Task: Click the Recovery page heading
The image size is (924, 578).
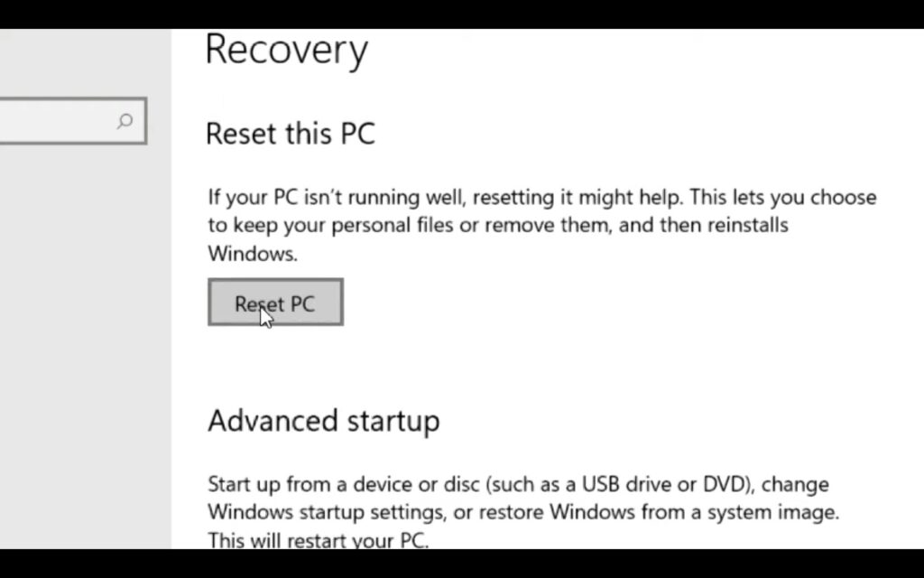Action: [286, 50]
